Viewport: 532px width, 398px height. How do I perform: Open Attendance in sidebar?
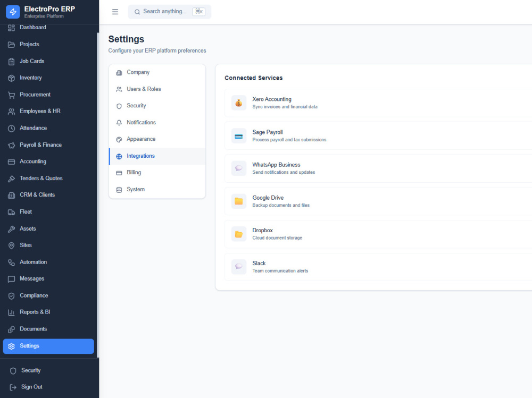(48, 128)
